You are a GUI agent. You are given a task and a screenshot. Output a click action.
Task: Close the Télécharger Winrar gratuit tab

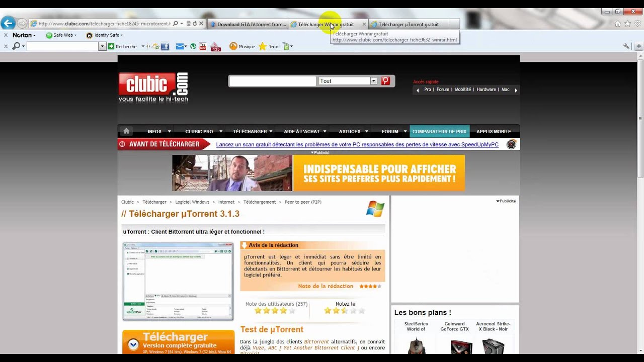(364, 24)
